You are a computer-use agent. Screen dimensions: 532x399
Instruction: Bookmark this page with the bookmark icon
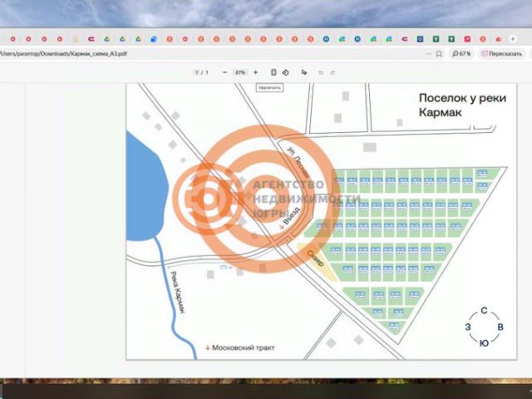tap(439, 54)
